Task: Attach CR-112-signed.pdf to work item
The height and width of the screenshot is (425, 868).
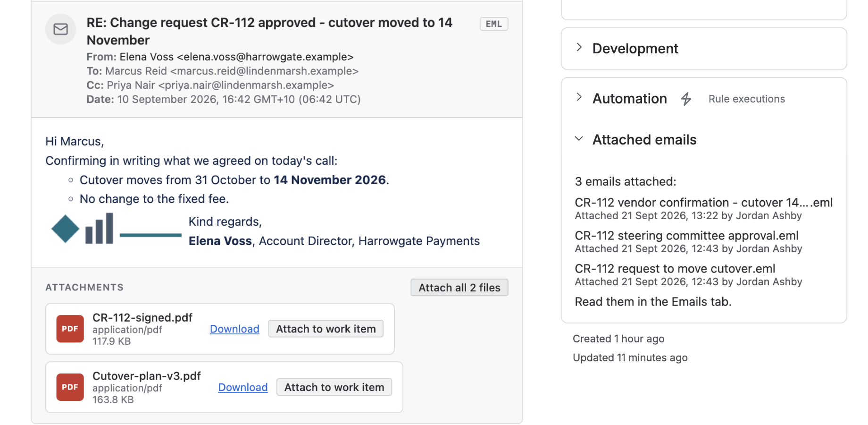Action: 326,329
